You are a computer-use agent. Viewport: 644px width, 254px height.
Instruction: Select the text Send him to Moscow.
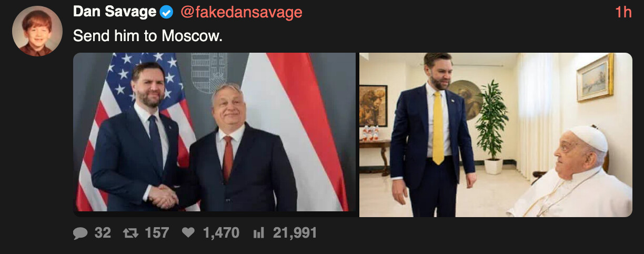(x=148, y=36)
